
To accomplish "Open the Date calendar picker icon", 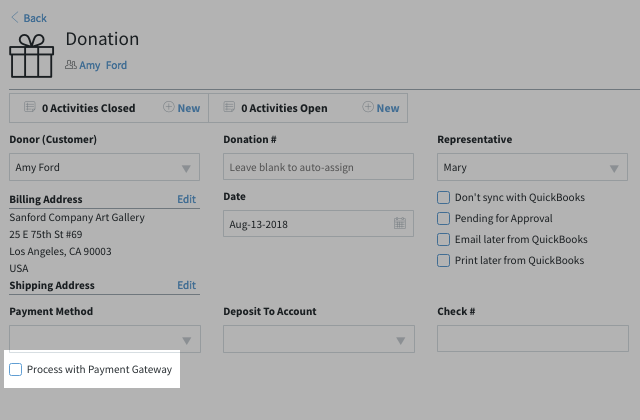I will point(400,223).
